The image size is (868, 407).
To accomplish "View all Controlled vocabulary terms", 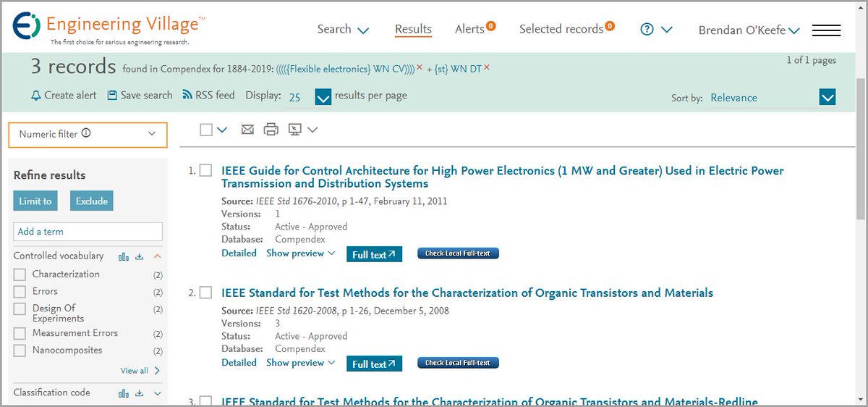I will (140, 371).
